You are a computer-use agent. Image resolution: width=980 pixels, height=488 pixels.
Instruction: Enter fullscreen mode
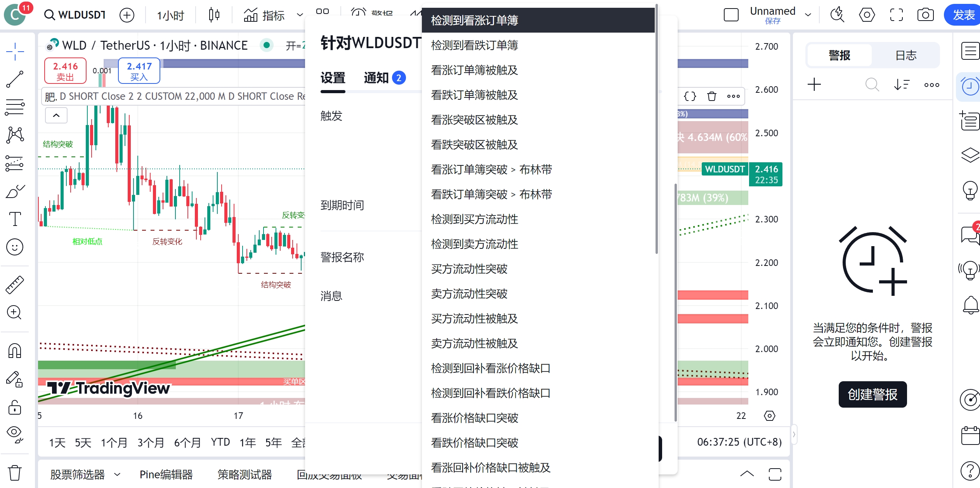point(897,15)
